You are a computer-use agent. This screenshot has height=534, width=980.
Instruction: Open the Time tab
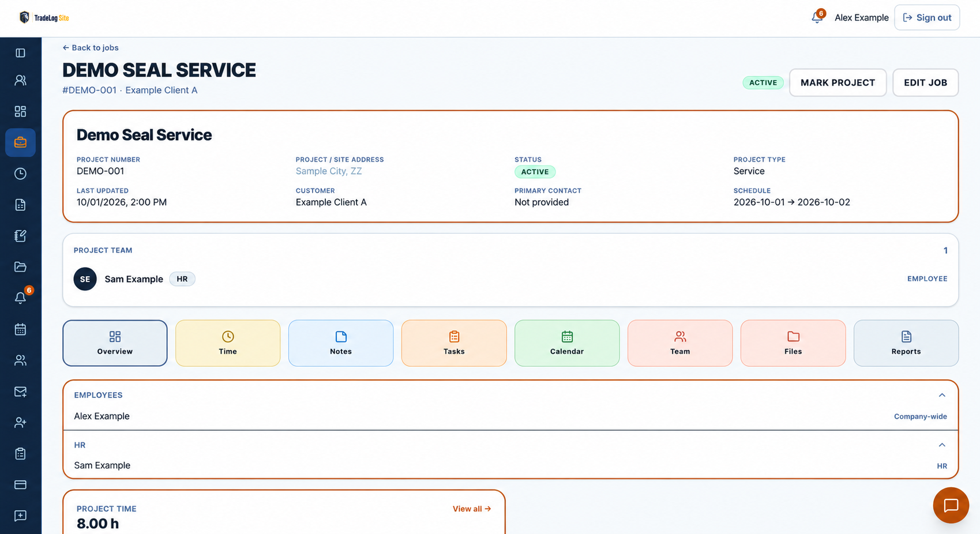tap(228, 343)
